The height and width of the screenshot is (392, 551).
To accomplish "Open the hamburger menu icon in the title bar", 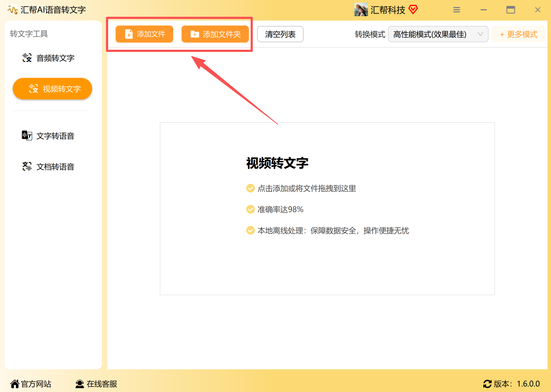I will [x=457, y=10].
